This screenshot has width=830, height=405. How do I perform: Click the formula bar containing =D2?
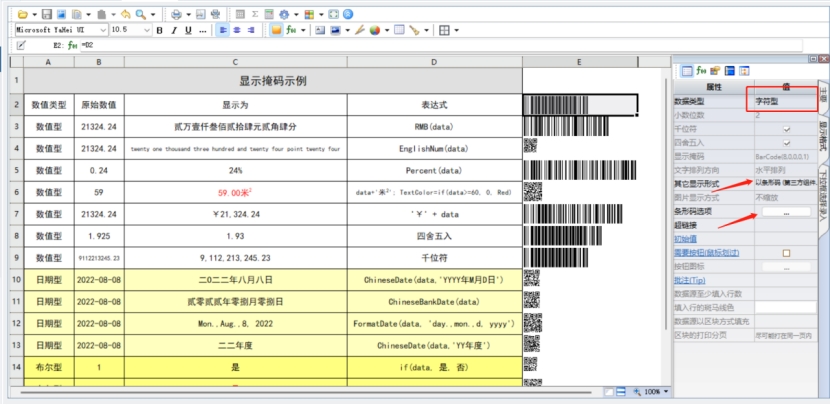coord(441,46)
